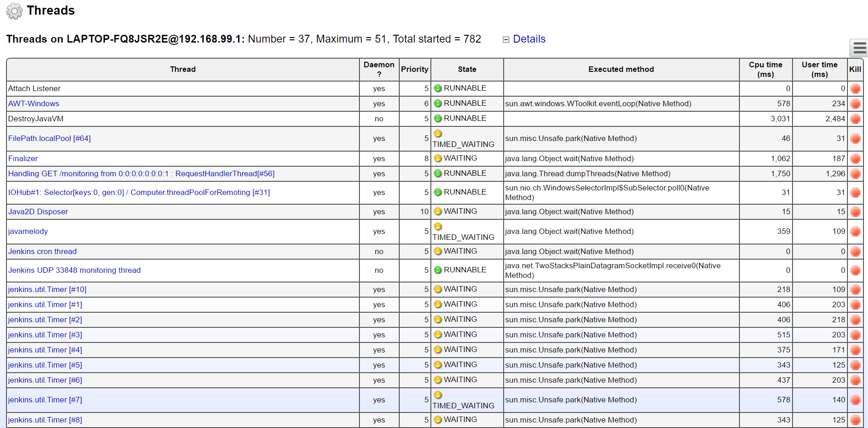Kill the jenkins.util.Timer [#7] thread
The image size is (868, 428).
tap(855, 400)
